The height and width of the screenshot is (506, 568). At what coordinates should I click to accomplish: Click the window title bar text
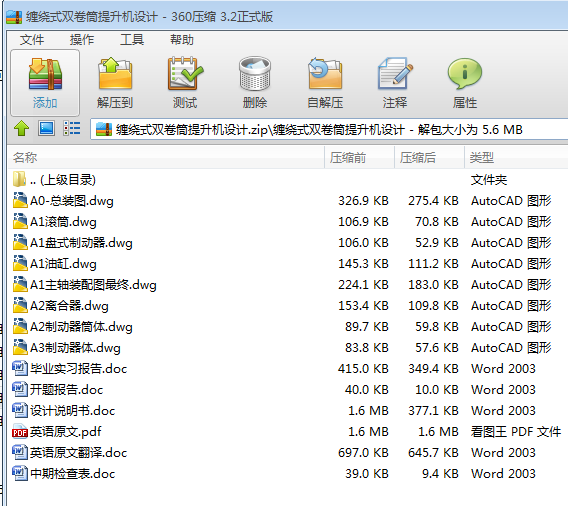pyautogui.click(x=149, y=17)
